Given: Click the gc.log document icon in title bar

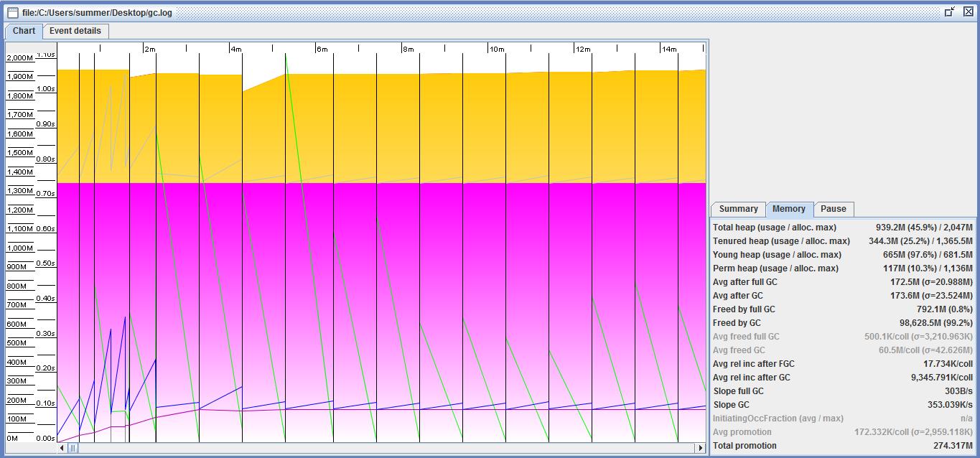Looking at the screenshot, I should pos(12,12).
